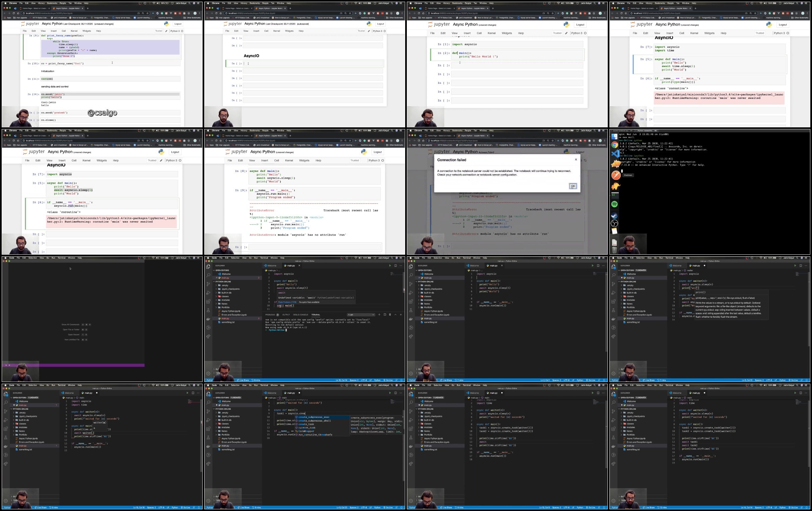Click the 'Show All Commands' text on the empty VS Code screen
Viewport: 812px width, 511px height.
coord(70,325)
